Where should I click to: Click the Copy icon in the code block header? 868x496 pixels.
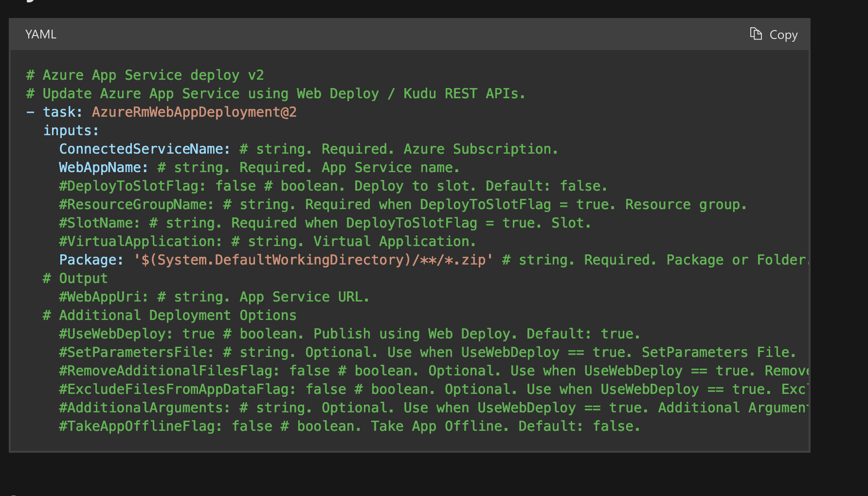tap(756, 34)
